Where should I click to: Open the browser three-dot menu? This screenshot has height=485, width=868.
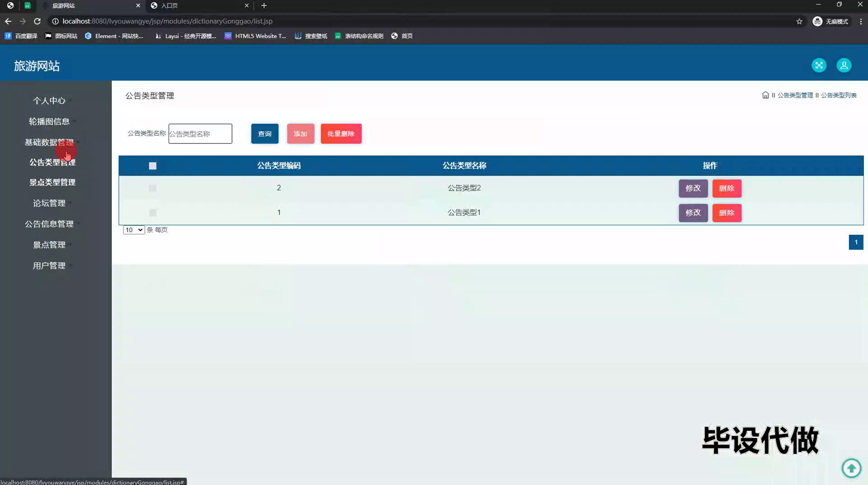[x=861, y=21]
